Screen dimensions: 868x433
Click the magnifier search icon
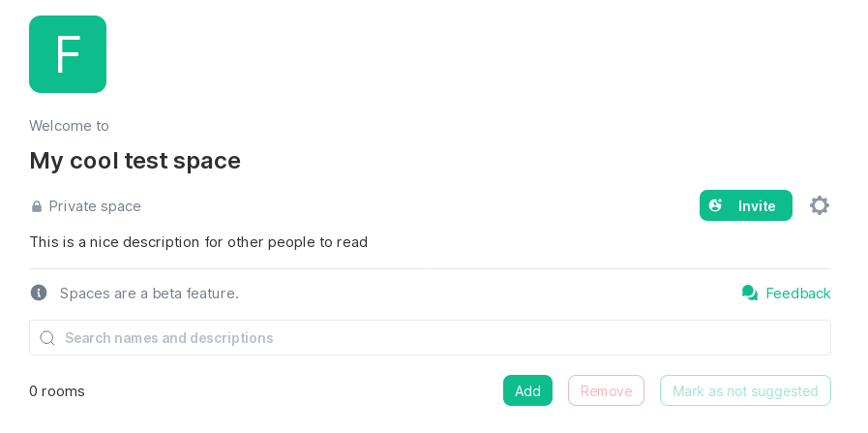coord(47,338)
